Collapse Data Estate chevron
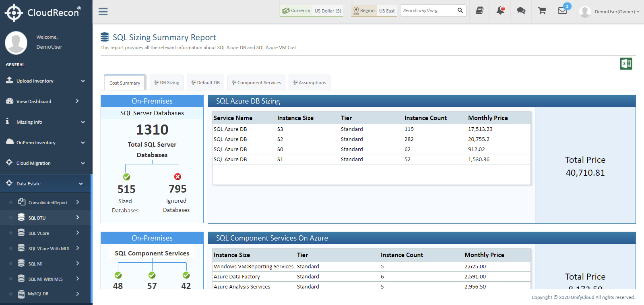The image size is (644, 305). 81,184
